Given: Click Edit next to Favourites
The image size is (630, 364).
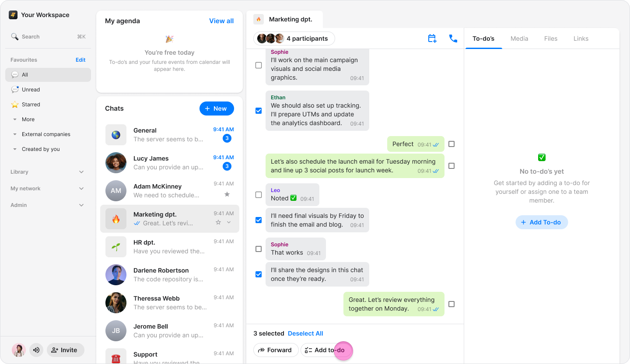Looking at the screenshot, I should (x=80, y=60).
